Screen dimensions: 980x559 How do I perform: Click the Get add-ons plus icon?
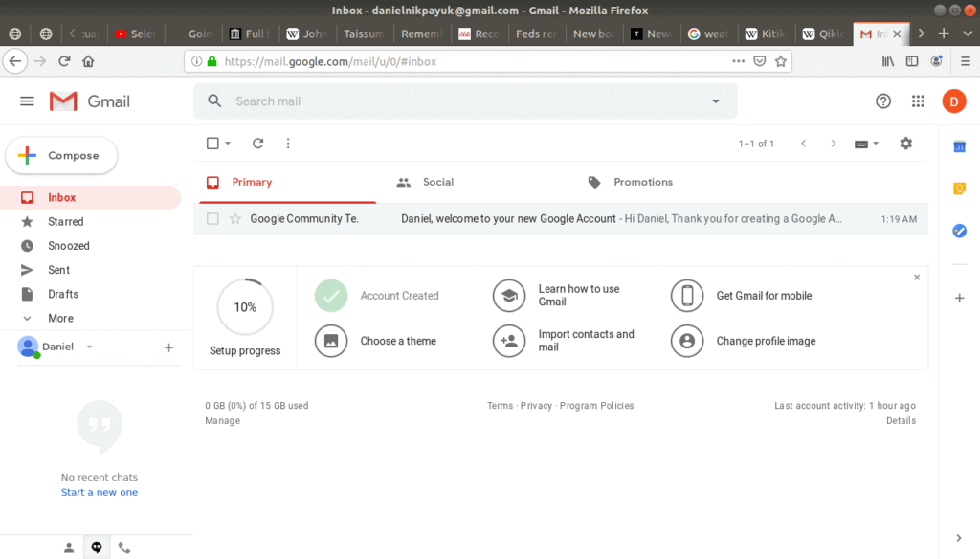tap(959, 299)
